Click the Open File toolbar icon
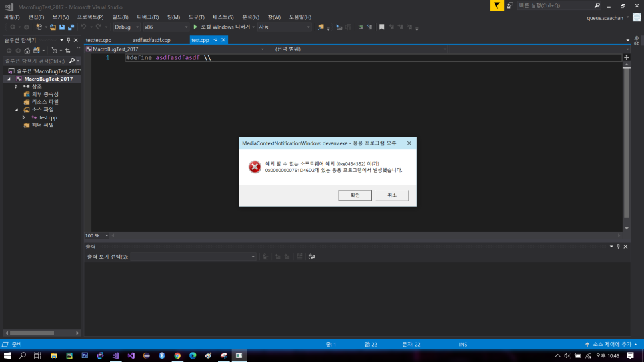 (x=53, y=27)
